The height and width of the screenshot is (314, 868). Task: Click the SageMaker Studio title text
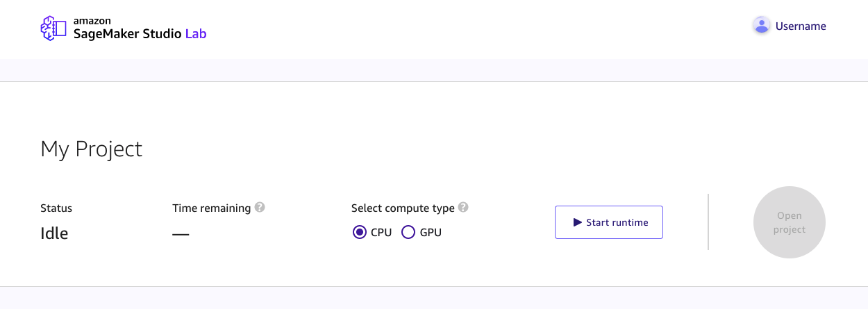pyautogui.click(x=128, y=33)
